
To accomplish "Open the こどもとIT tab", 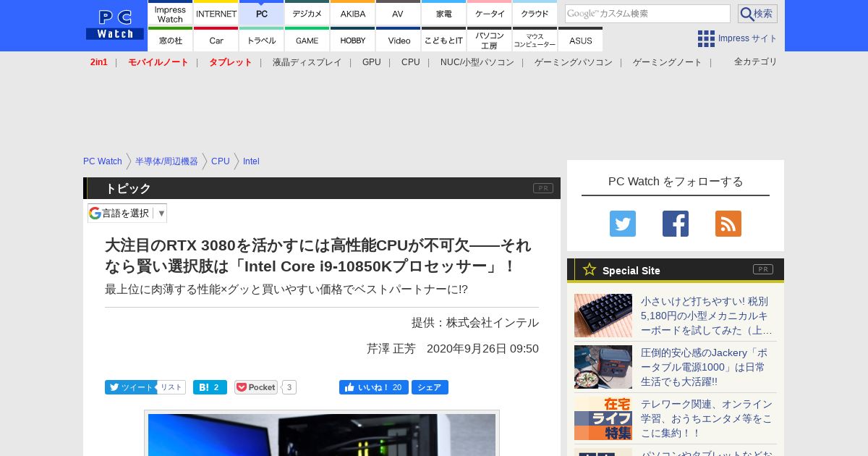I will pyautogui.click(x=444, y=39).
